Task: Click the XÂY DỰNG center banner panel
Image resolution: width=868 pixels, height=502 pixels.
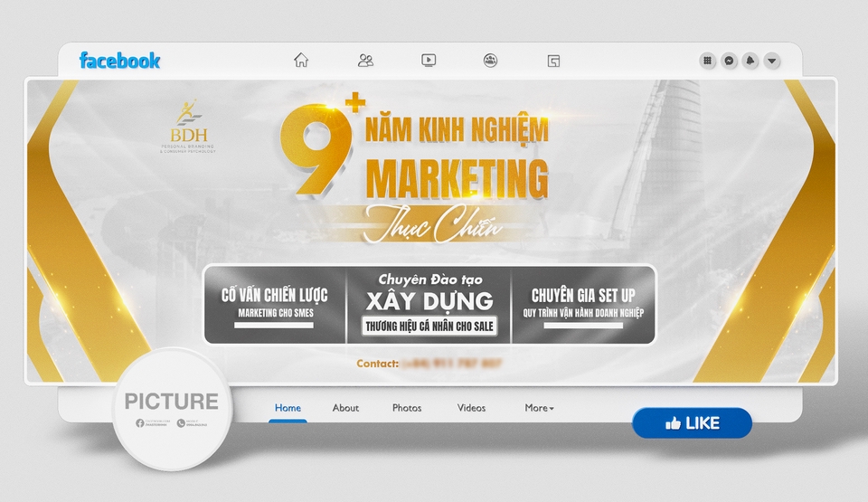Action: tap(429, 304)
